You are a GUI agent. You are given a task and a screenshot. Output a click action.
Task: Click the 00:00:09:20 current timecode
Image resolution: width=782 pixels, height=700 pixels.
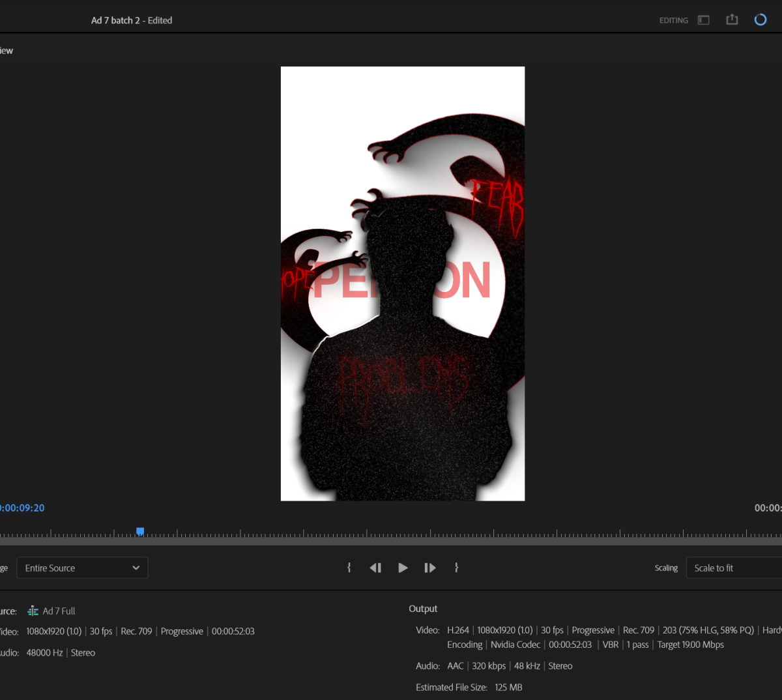(x=22, y=508)
